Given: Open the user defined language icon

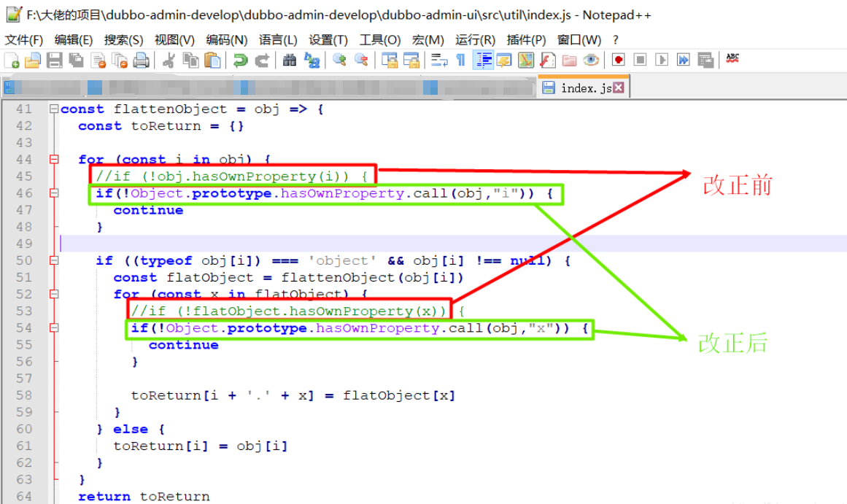Looking at the screenshot, I should click(504, 60).
